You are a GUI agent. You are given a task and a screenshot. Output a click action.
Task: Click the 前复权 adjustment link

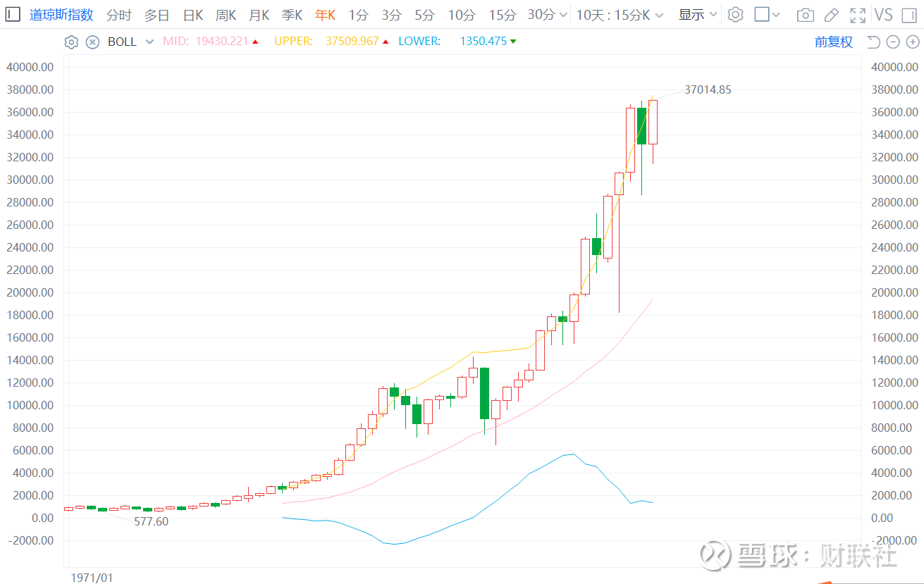[834, 42]
